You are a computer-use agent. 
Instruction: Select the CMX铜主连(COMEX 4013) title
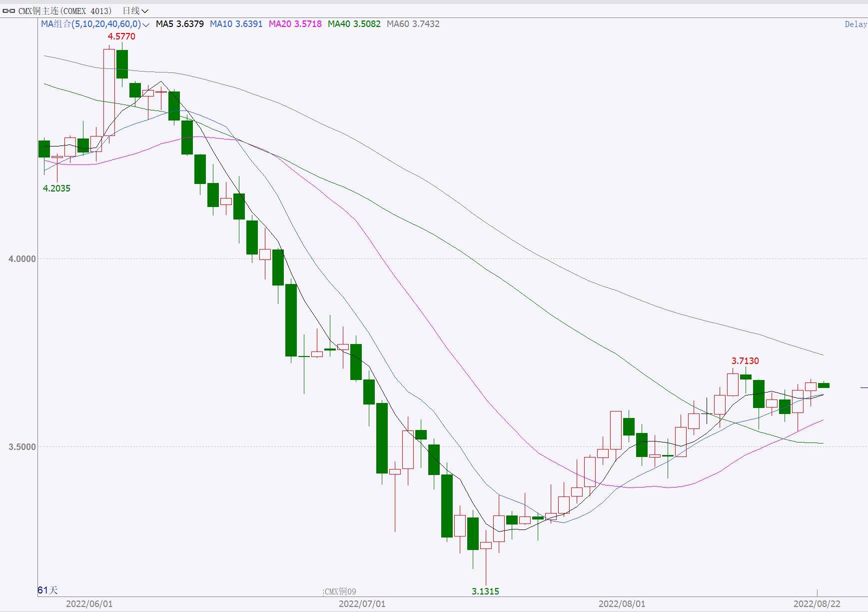click(x=65, y=10)
